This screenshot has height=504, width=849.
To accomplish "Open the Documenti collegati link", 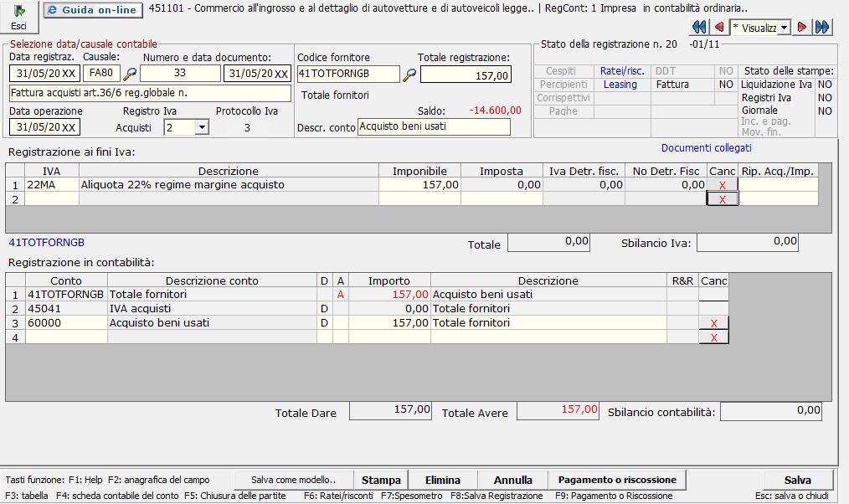I will (x=706, y=148).
